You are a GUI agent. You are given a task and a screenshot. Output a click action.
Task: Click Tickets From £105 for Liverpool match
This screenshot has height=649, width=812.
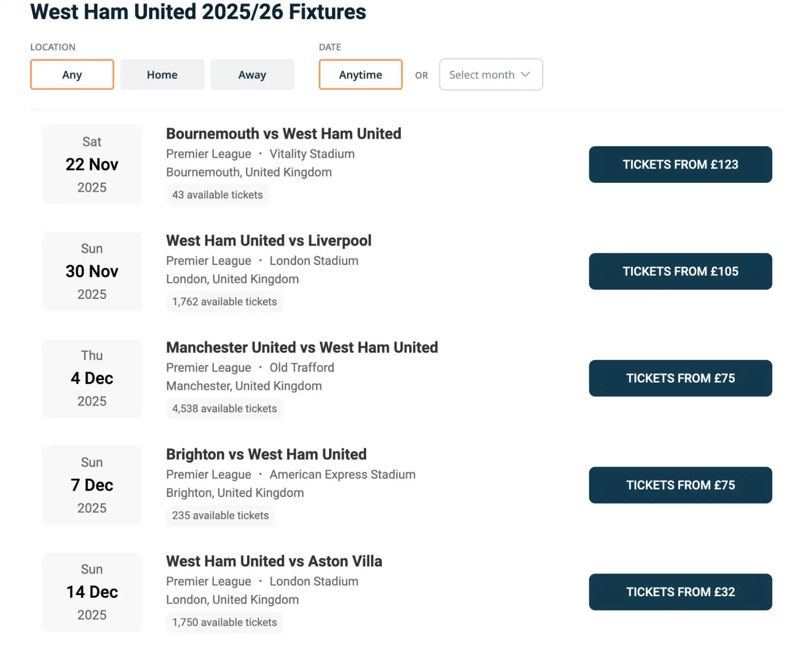(680, 271)
